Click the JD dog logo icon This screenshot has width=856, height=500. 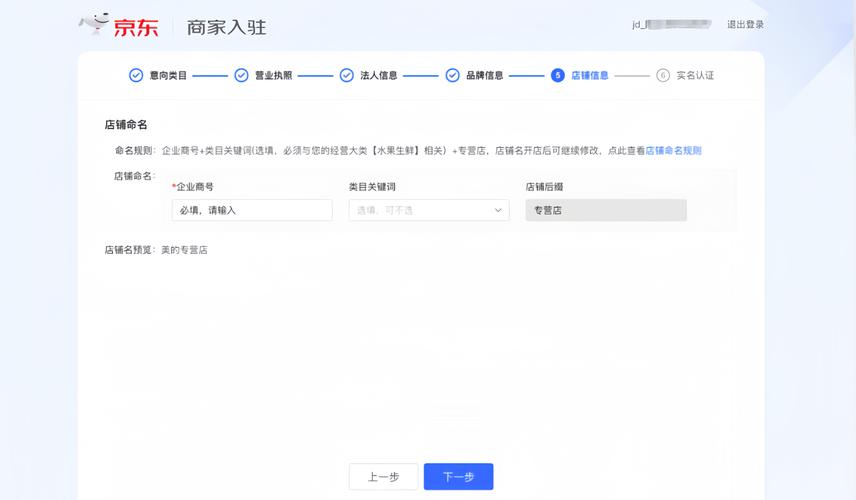(94, 23)
